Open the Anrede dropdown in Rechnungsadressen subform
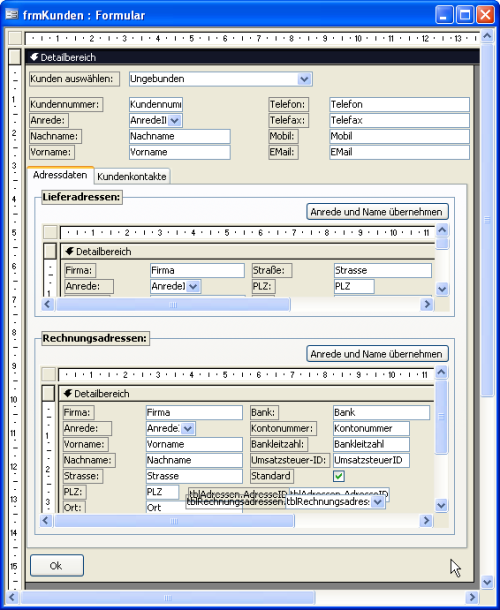Viewport: 500px width, 610px height. tap(188, 428)
